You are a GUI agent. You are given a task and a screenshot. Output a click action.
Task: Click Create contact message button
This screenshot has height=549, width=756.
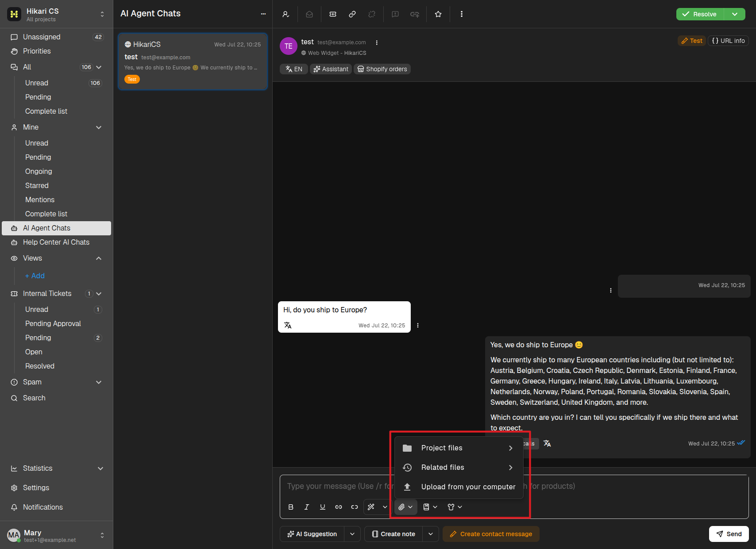tap(491, 534)
